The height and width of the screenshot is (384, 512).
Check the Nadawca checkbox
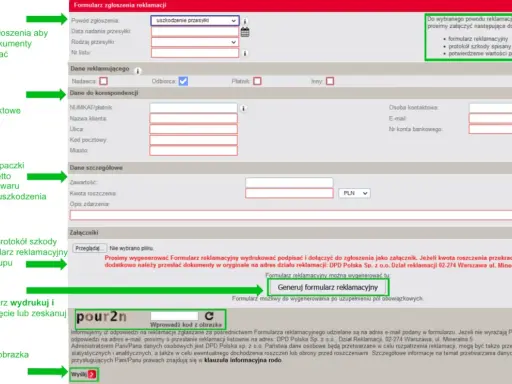coord(104,81)
